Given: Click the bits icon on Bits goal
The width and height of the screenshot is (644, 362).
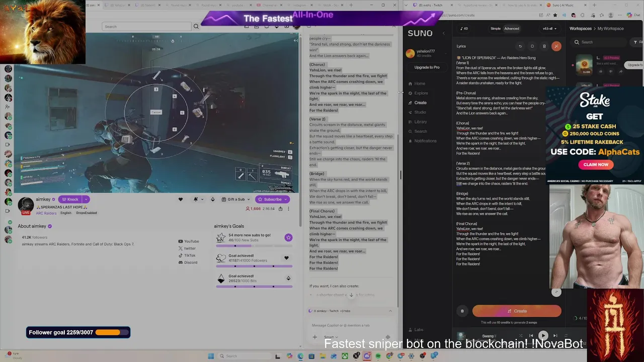Looking at the screenshot, I should (288, 278).
